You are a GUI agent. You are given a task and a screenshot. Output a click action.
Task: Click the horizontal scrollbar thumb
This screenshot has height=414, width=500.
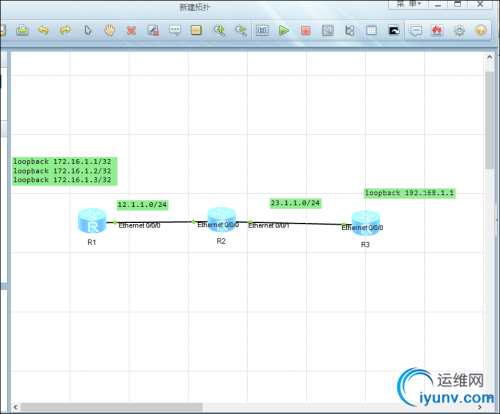(112, 407)
